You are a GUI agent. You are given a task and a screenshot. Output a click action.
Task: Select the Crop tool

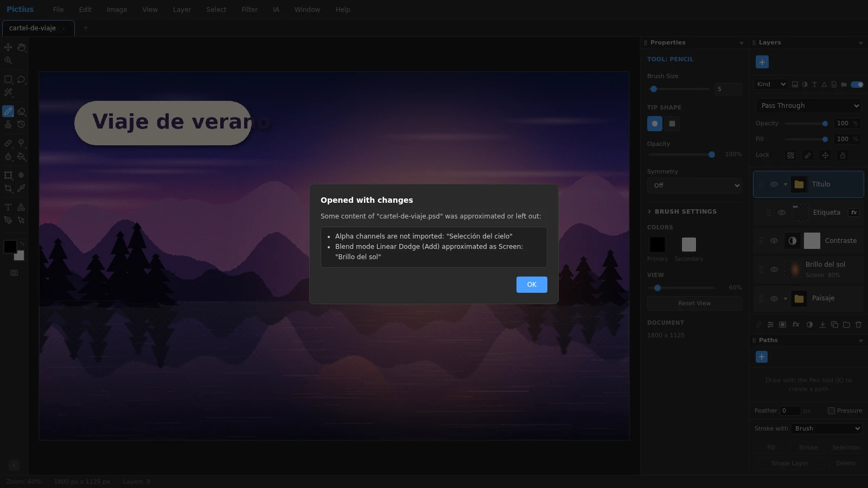[x=8, y=188]
